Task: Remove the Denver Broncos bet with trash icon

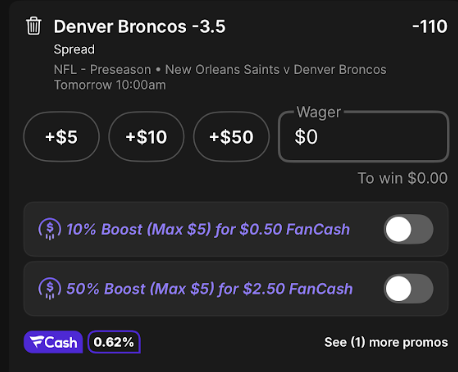Action: pos(34,26)
